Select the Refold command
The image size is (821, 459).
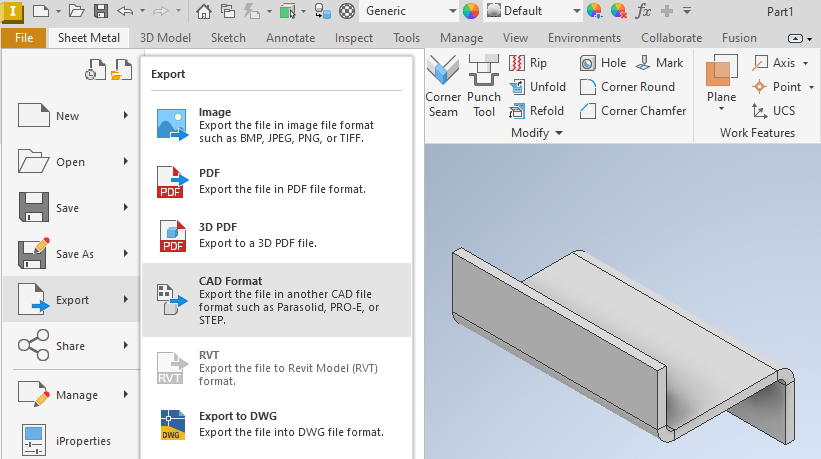click(537, 111)
